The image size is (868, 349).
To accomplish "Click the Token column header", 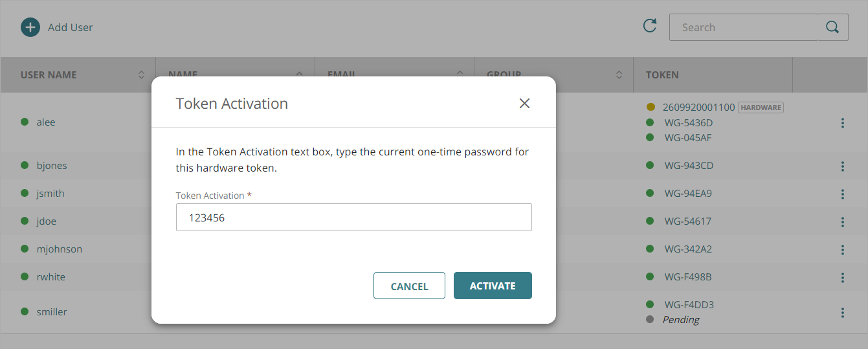I will pos(662,75).
